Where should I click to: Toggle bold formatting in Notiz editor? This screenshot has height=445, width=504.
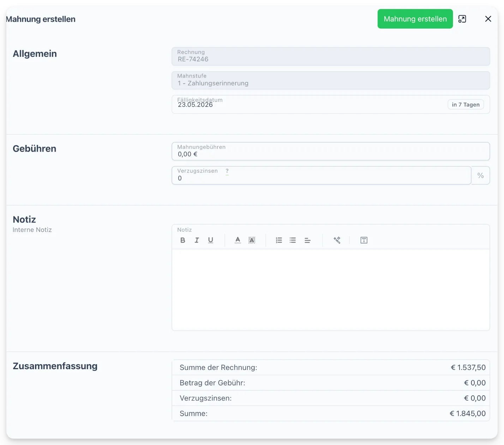click(182, 240)
